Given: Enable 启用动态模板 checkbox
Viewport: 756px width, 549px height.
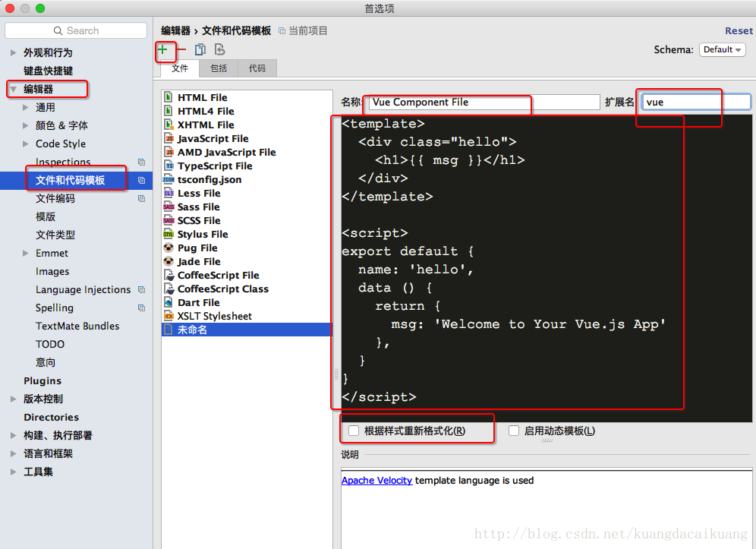Looking at the screenshot, I should click(513, 431).
